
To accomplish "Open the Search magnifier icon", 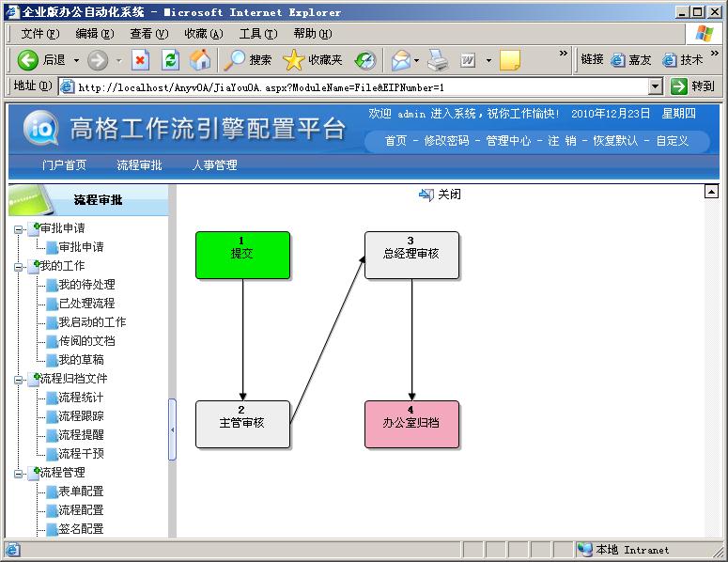I will click(234, 60).
